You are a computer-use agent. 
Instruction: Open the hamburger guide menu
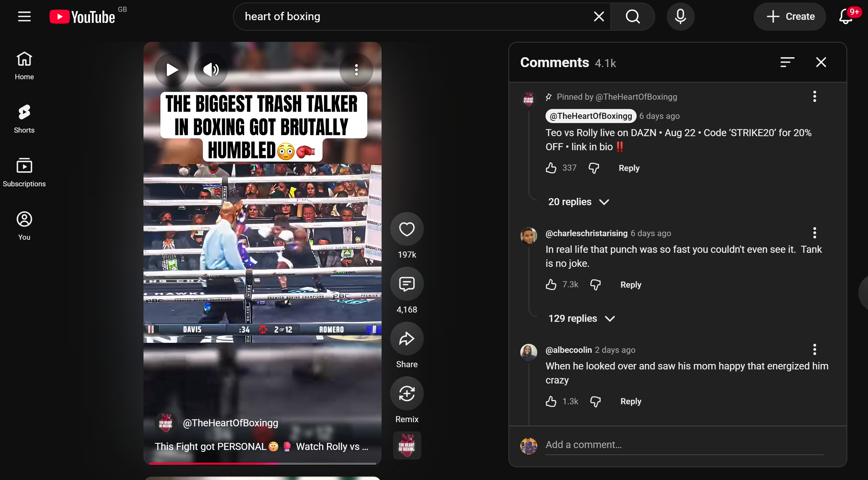24,16
